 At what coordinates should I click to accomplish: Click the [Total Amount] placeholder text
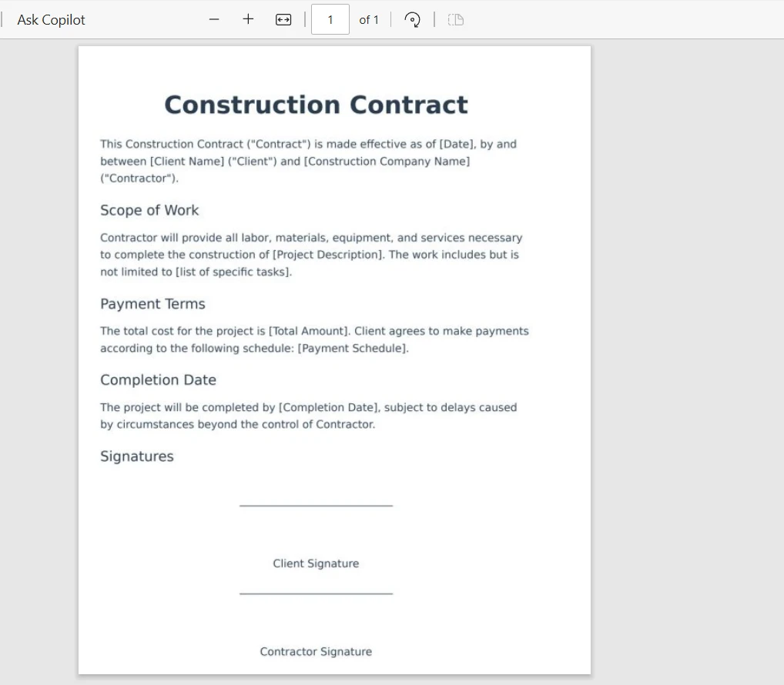point(309,331)
